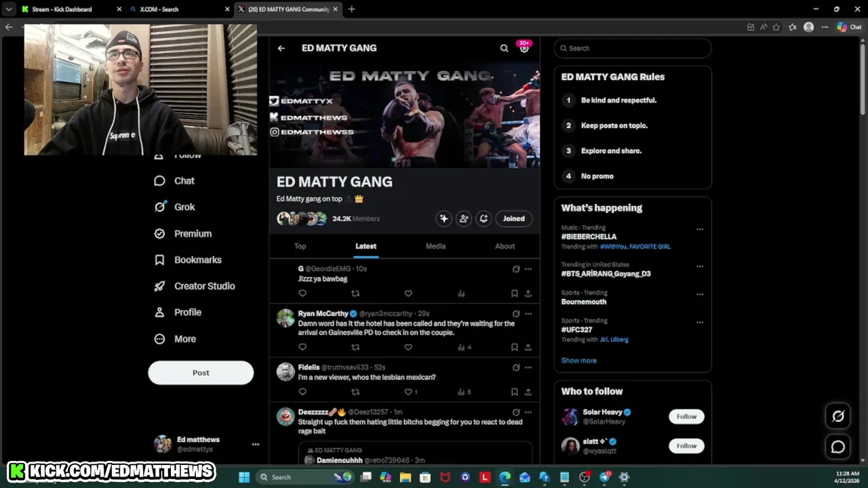The width and height of the screenshot is (868, 488).
Task: Share Ryan McCarthy's post
Action: [528, 347]
